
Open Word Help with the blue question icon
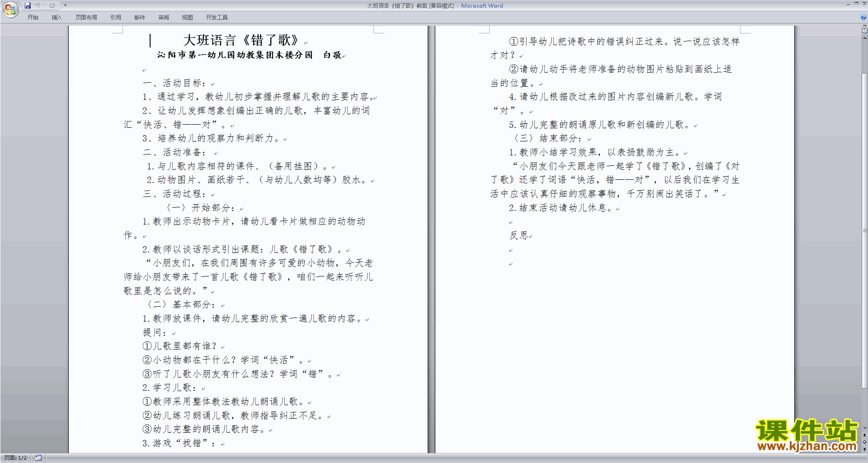pos(863,18)
